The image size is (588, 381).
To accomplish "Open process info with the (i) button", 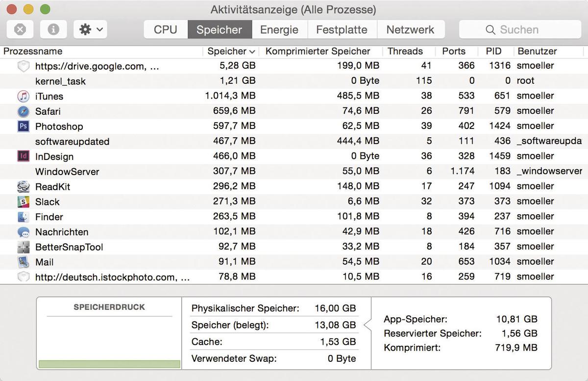I will [x=53, y=29].
